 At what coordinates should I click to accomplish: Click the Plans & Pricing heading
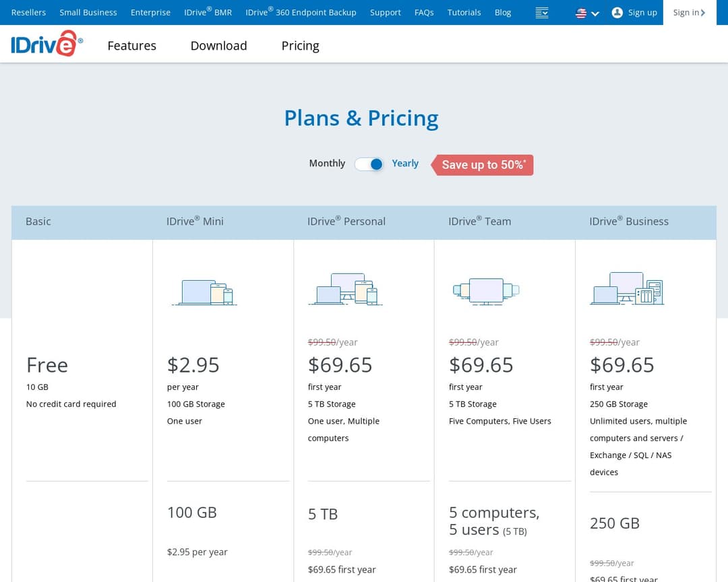click(x=361, y=118)
